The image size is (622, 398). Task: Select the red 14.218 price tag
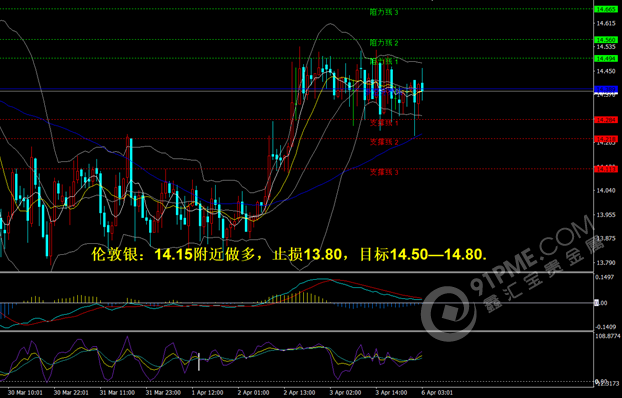pyautogui.click(x=605, y=139)
